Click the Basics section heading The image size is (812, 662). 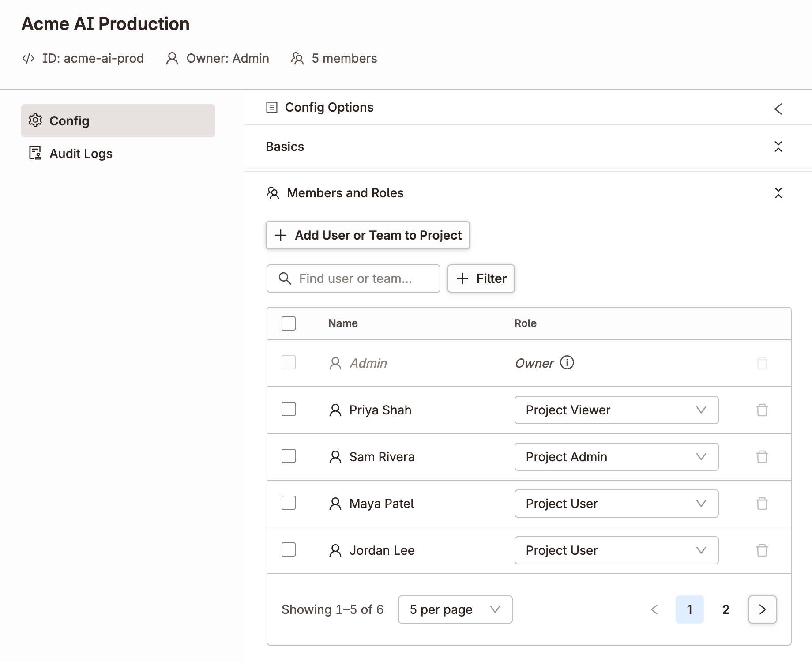[285, 147]
